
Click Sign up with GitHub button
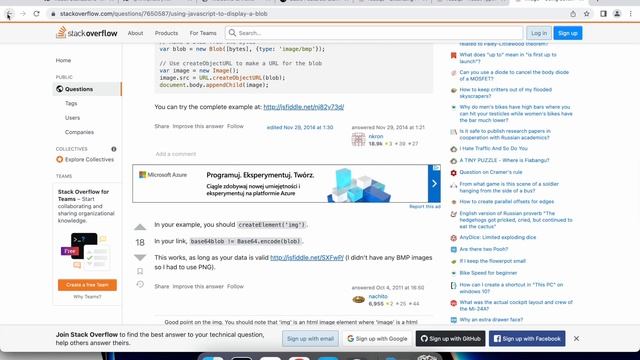point(451,339)
